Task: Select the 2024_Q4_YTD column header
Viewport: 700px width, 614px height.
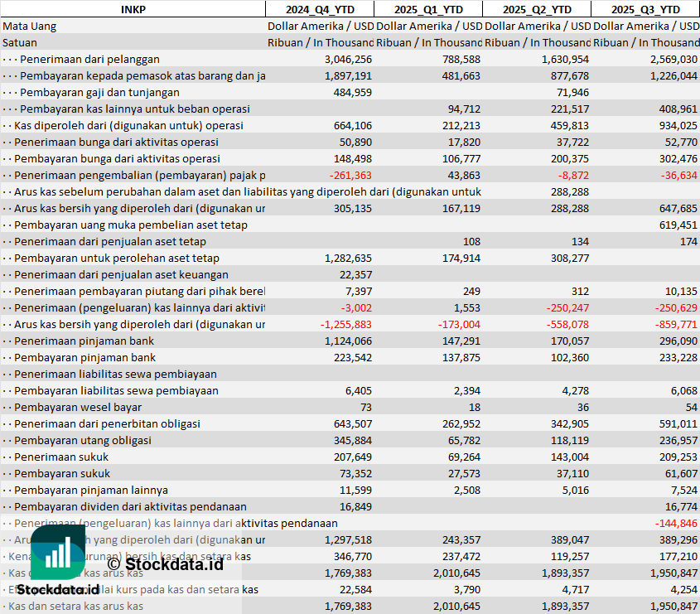Action: (320, 9)
